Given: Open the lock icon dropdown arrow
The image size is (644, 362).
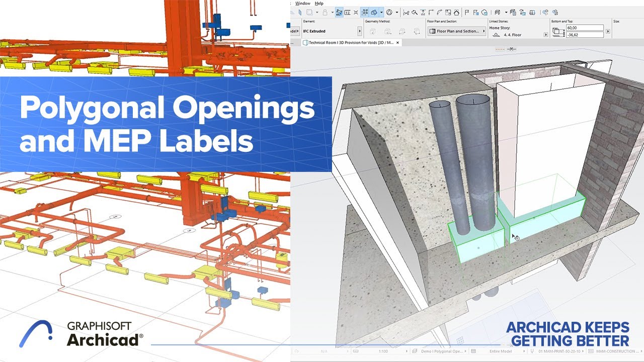Looking at the screenshot, I should tap(333, 12).
